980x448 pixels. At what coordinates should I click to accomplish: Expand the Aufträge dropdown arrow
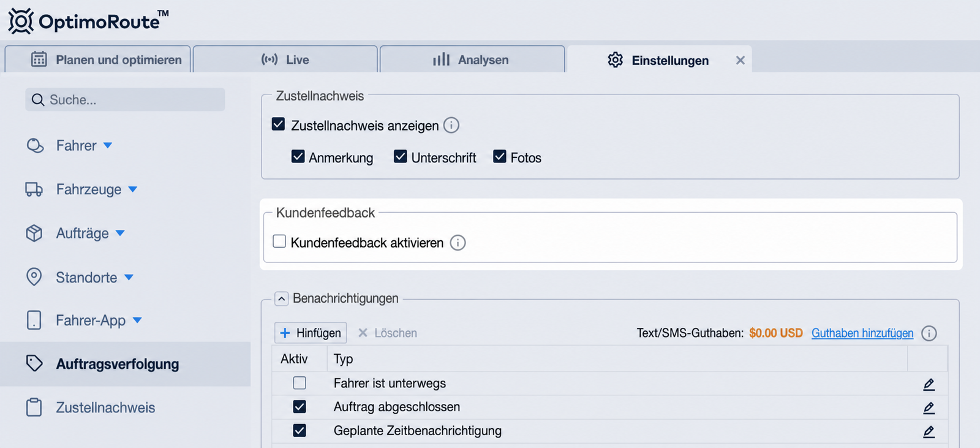tap(120, 233)
